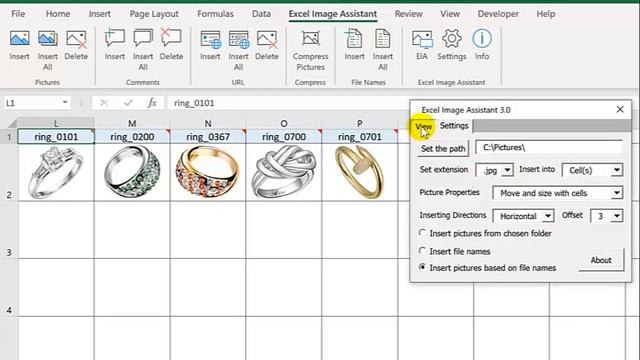The height and width of the screenshot is (360, 640).
Task: Open the Help ribbon tab
Action: [546, 13]
